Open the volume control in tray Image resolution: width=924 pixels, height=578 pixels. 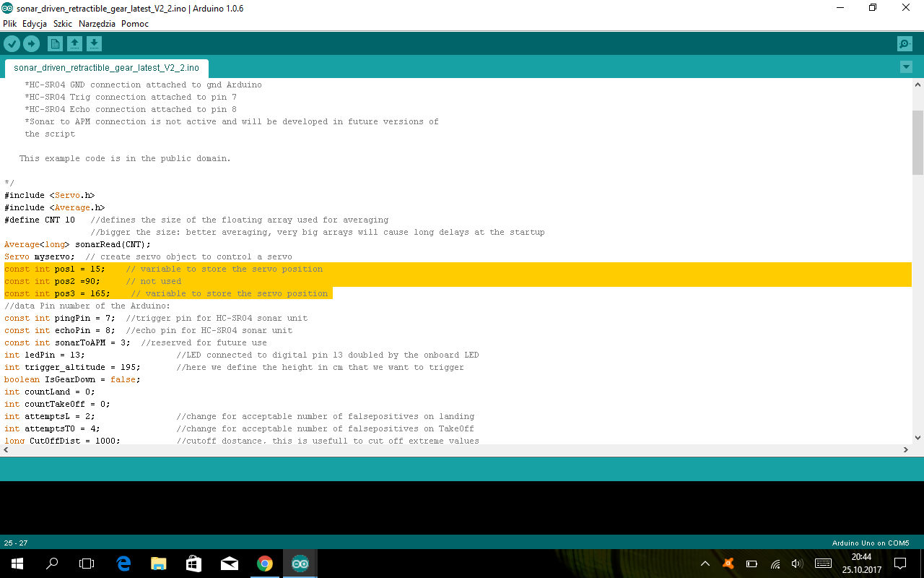click(797, 564)
